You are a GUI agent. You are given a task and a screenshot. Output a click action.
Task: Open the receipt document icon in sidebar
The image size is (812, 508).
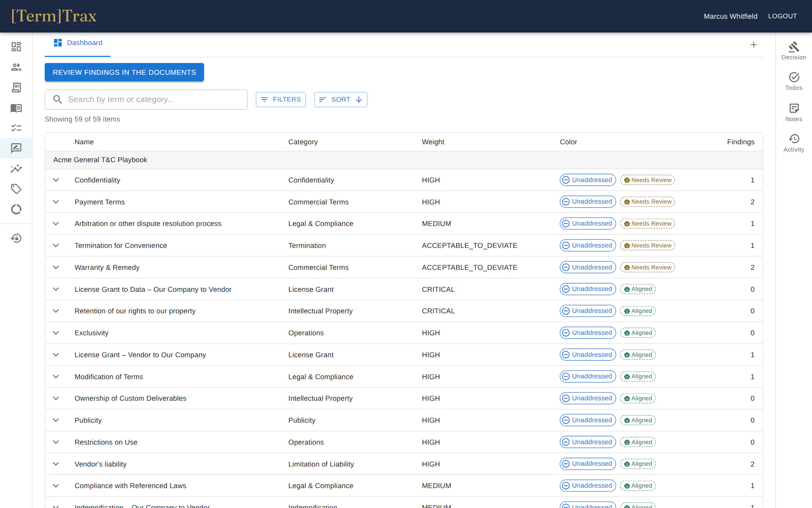point(16,87)
